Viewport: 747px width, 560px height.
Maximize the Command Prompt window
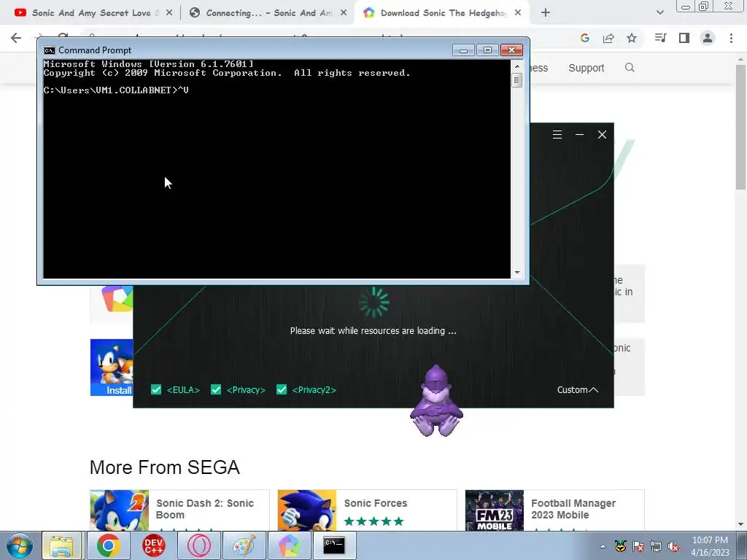click(x=487, y=50)
